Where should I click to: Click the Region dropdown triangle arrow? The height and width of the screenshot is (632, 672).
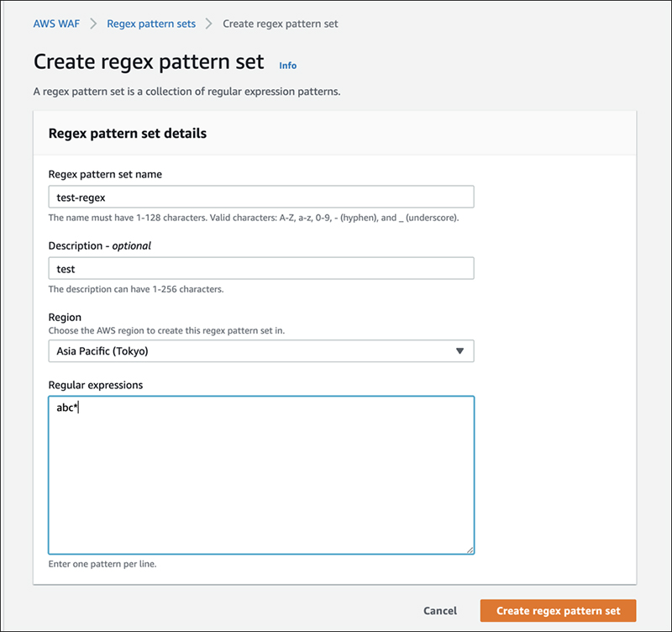tap(459, 351)
